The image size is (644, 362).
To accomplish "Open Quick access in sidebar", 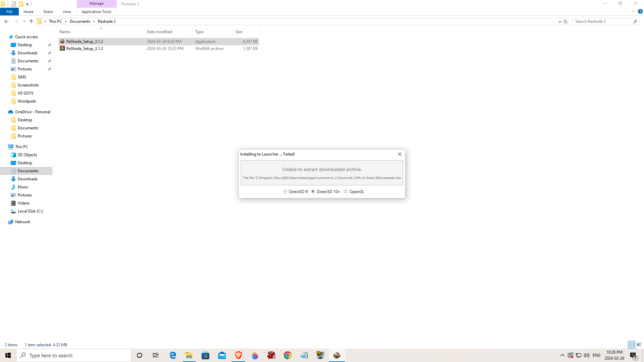I will (x=26, y=37).
